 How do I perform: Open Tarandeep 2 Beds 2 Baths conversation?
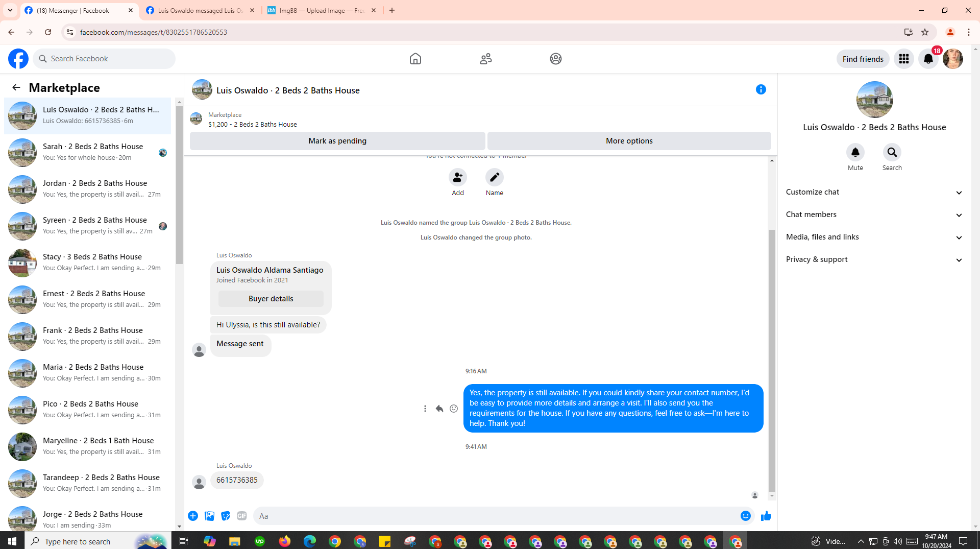[88, 483]
